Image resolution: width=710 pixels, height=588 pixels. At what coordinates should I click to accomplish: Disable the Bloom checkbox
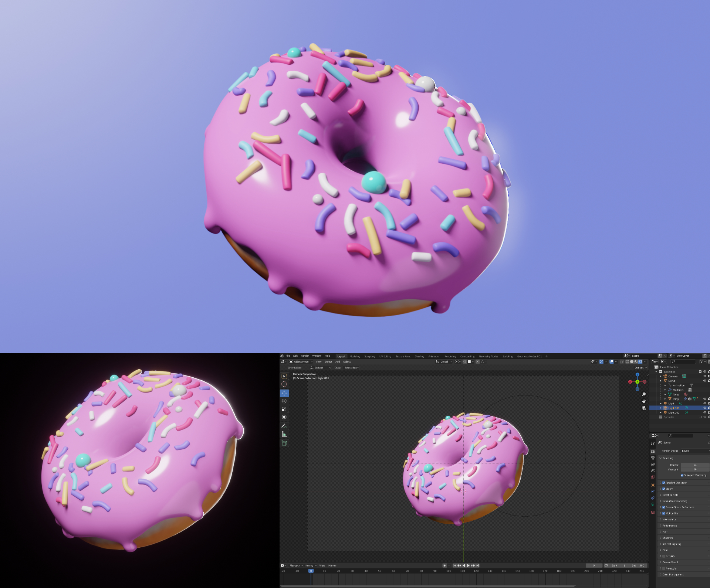click(x=664, y=489)
